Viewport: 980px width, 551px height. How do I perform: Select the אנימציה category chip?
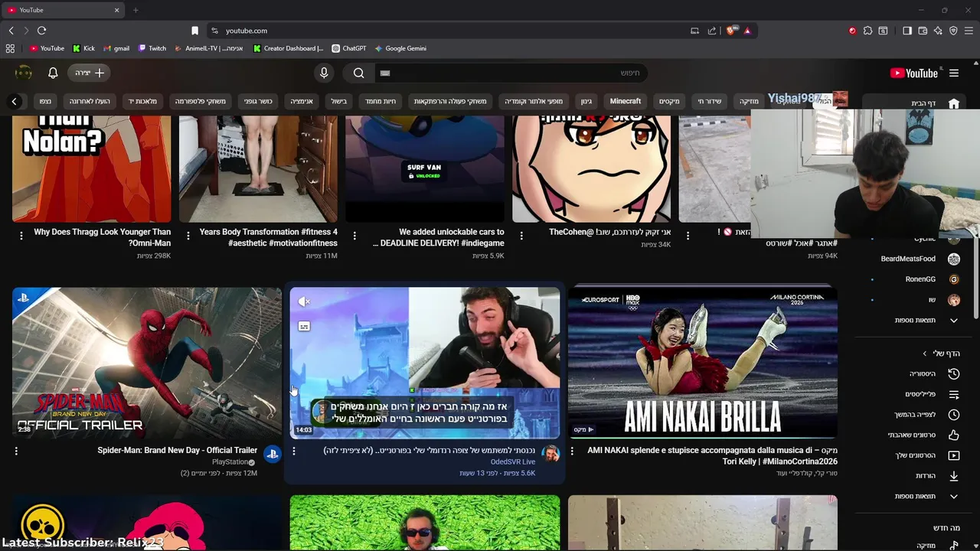click(302, 101)
